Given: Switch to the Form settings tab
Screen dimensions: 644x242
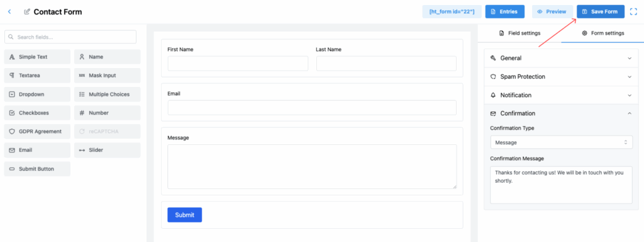Looking at the screenshot, I should pyautogui.click(x=602, y=33).
